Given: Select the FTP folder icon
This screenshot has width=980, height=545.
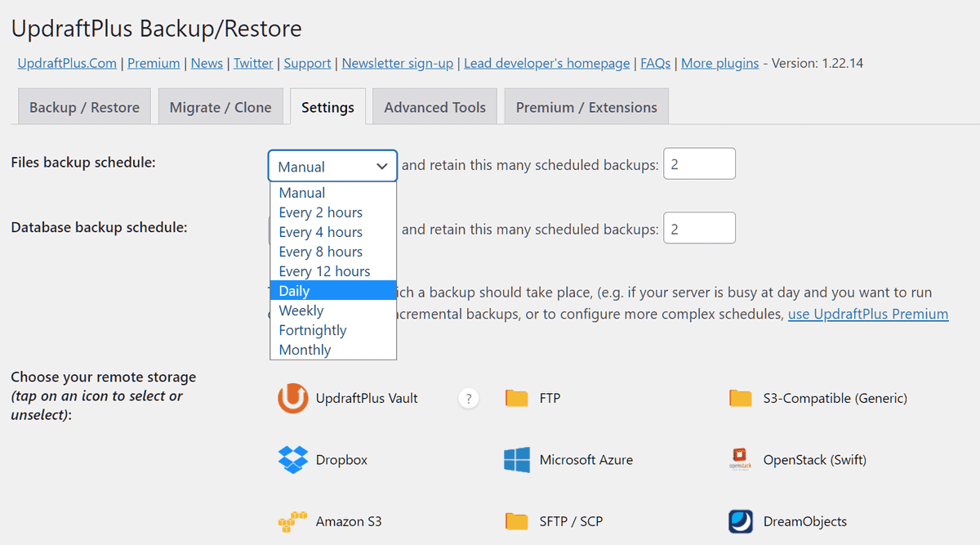Looking at the screenshot, I should (516, 399).
